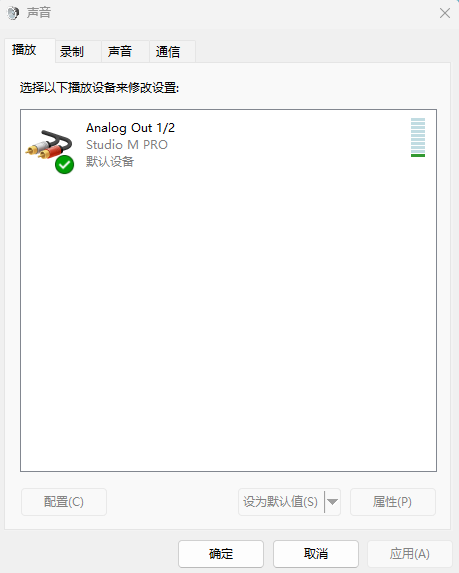The height and width of the screenshot is (573, 459).
Task: Click the volume level meter bars
Action: coord(418,137)
